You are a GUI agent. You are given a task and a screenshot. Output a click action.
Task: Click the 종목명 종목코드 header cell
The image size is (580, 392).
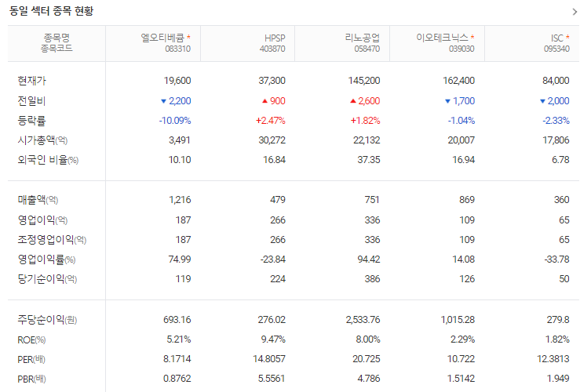coord(57,43)
